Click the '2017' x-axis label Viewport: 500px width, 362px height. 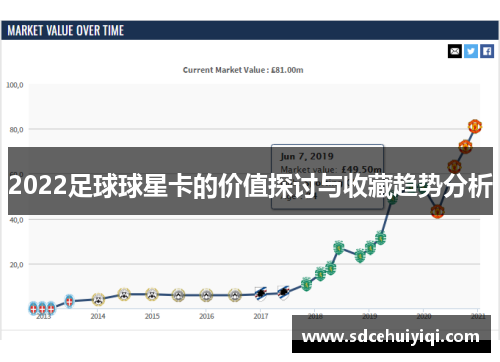click(x=261, y=316)
